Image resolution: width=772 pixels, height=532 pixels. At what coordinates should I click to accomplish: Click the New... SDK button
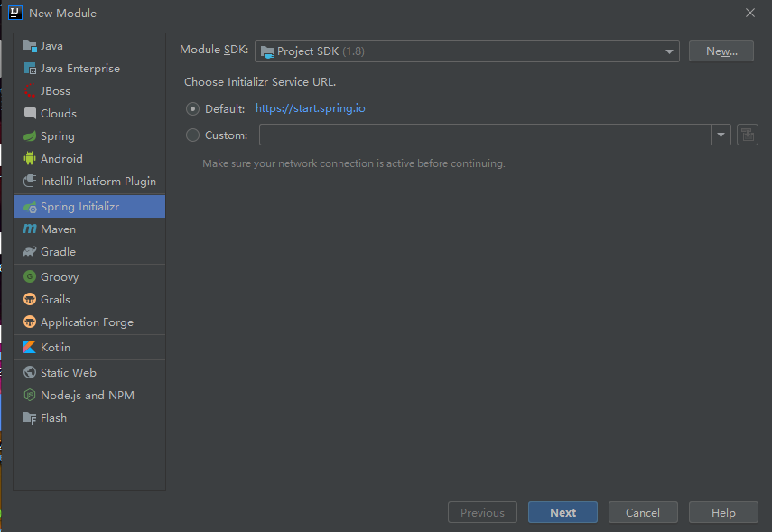coord(721,51)
